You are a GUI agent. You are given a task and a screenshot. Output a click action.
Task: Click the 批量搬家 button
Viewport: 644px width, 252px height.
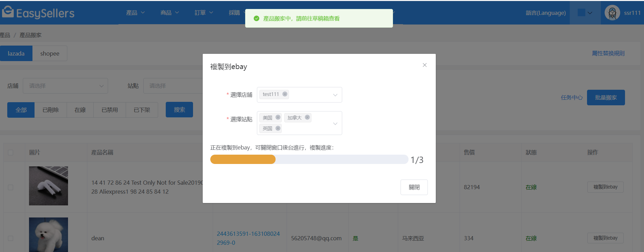click(606, 98)
